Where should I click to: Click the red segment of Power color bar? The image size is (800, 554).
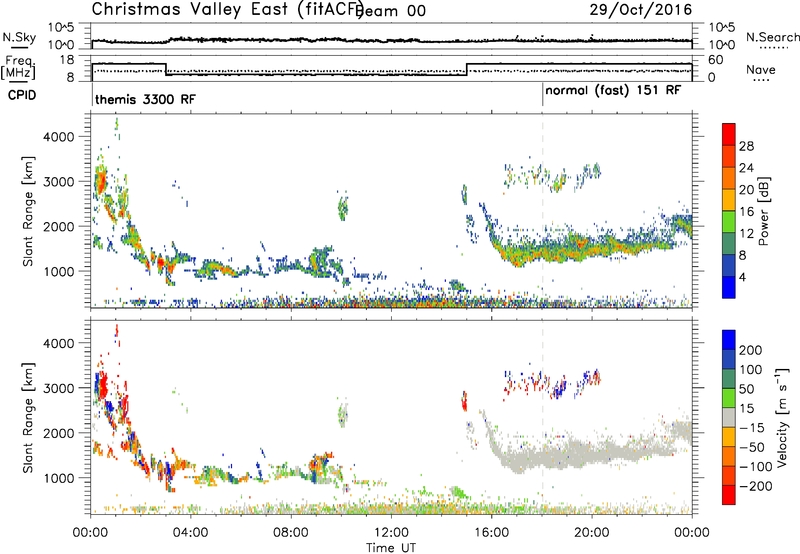click(729, 134)
